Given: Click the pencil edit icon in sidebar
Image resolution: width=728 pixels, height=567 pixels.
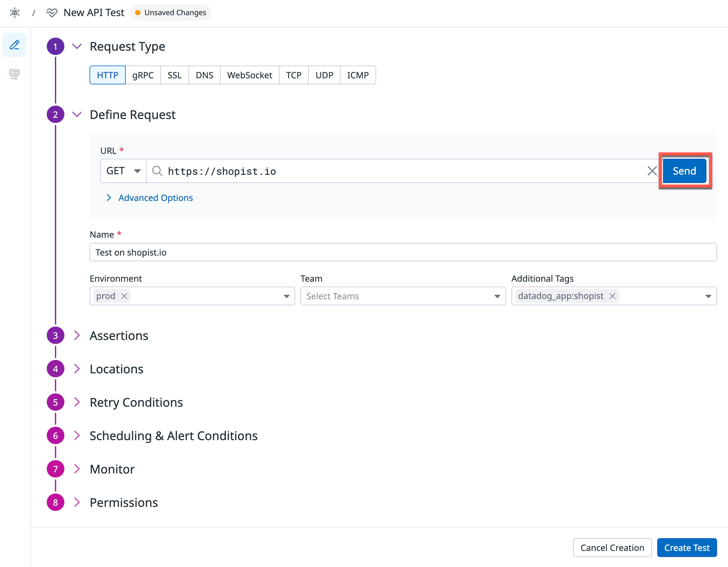Looking at the screenshot, I should pos(14,45).
